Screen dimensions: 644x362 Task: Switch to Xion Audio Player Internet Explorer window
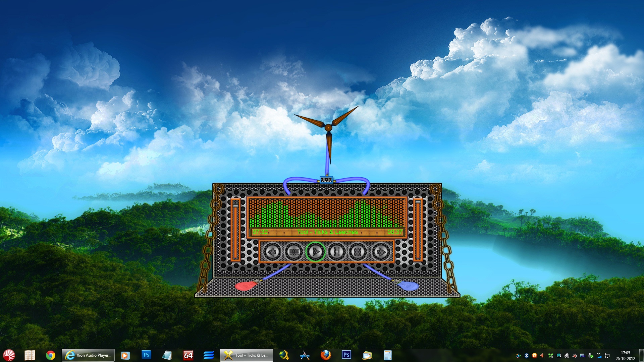pyautogui.click(x=88, y=355)
